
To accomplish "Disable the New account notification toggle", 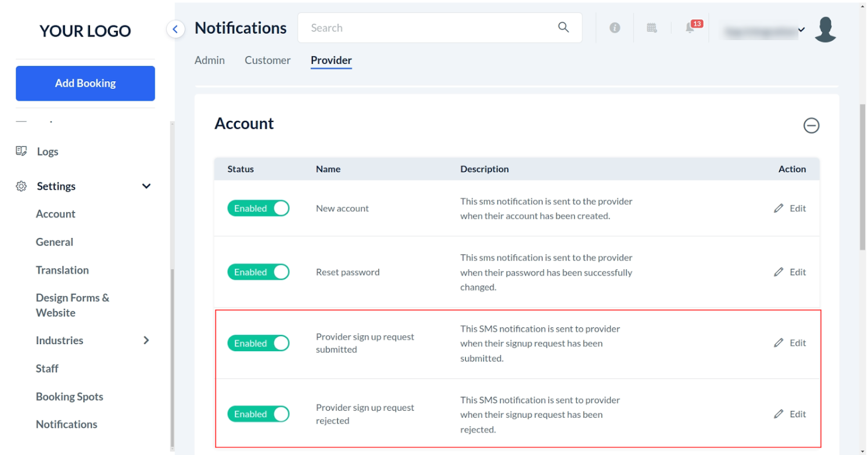I will (x=259, y=208).
